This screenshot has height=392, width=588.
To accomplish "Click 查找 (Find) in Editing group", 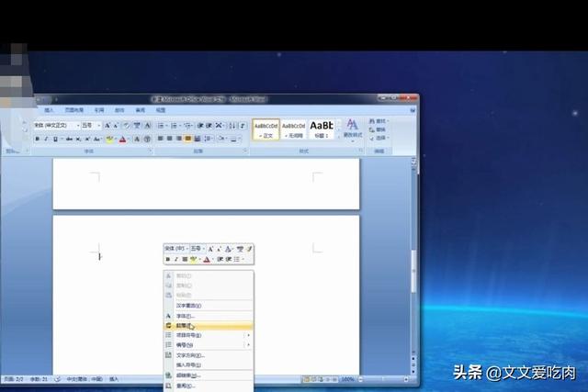I will [x=379, y=121].
